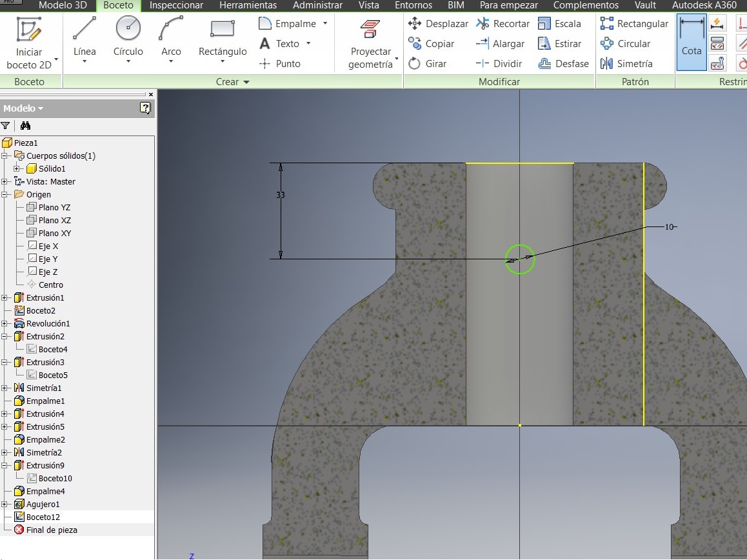Select Empalme4 feature in browser
The image size is (747, 560).
coord(39,491)
